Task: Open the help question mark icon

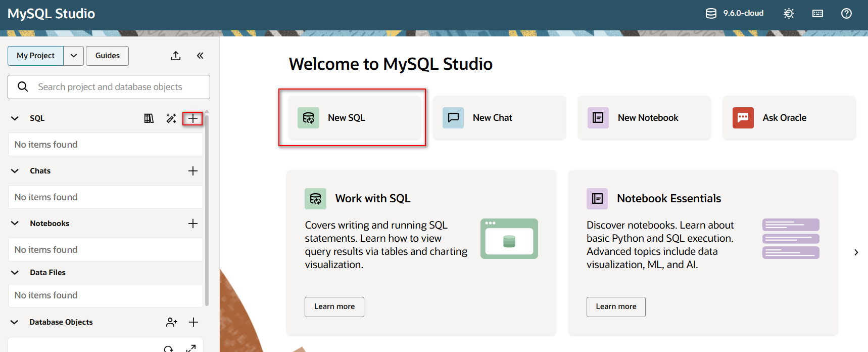Action: tap(846, 14)
